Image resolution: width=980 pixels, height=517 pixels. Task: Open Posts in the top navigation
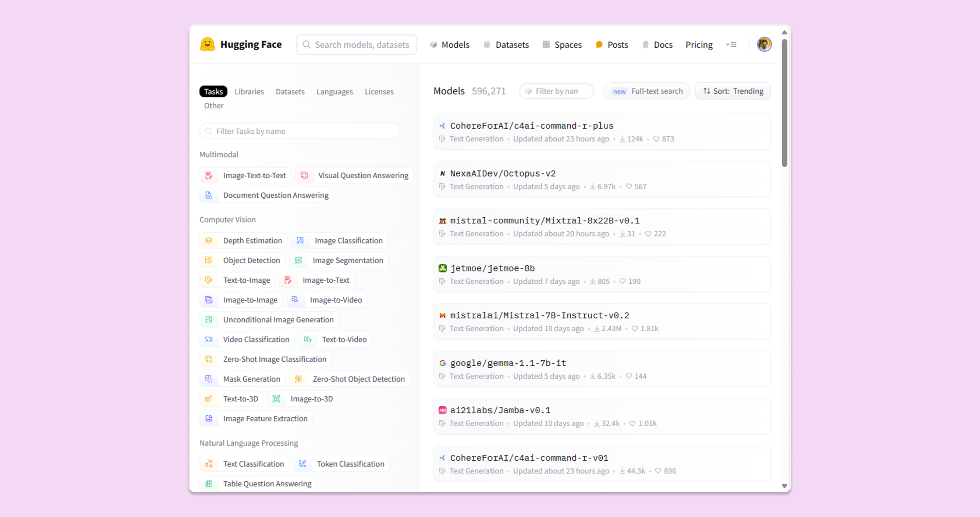612,45
